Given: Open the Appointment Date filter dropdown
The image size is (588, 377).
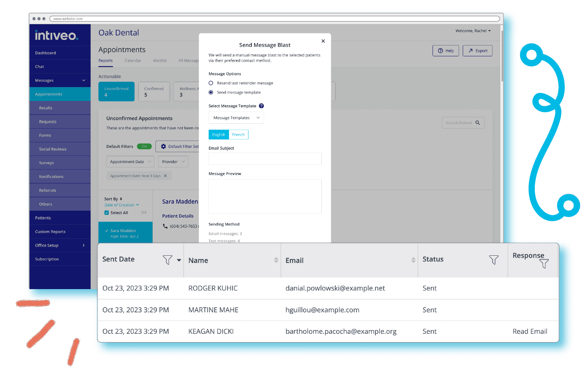Looking at the screenshot, I should (130, 162).
